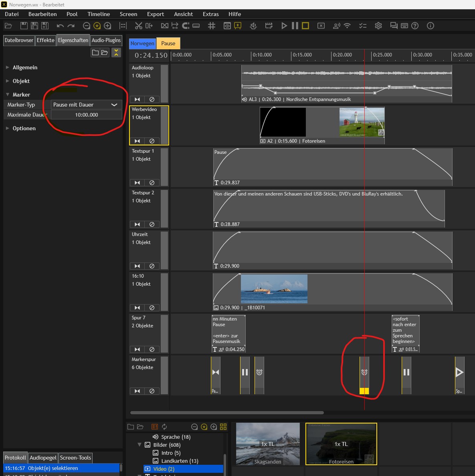
Task: Select the Norwegen timeline tab
Action: [142, 43]
